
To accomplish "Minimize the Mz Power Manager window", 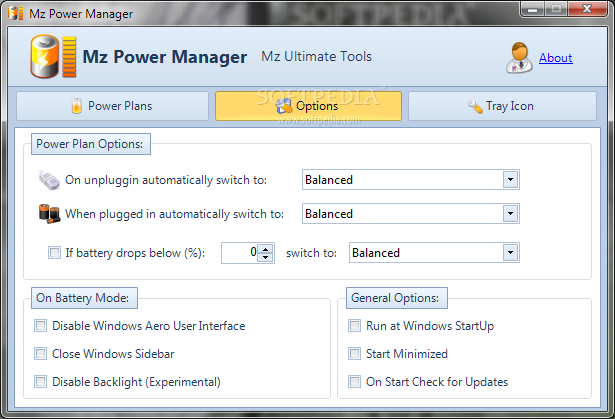I will pyautogui.click(x=532, y=9).
